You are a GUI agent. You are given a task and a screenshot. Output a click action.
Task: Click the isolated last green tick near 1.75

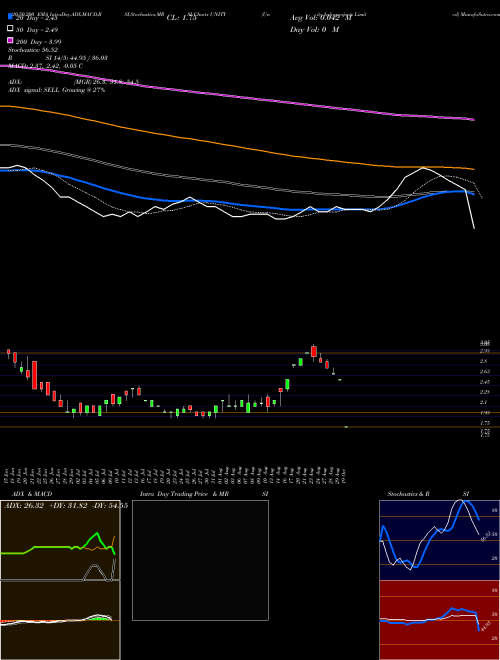click(x=346, y=427)
